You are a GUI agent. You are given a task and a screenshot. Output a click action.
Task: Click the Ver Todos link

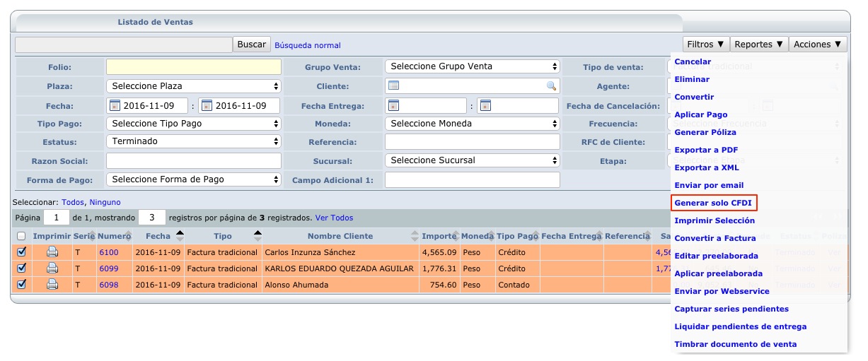click(334, 218)
